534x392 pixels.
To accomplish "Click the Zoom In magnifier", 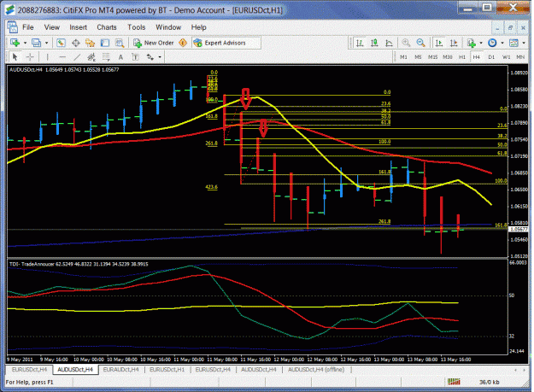I will tap(406, 43).
